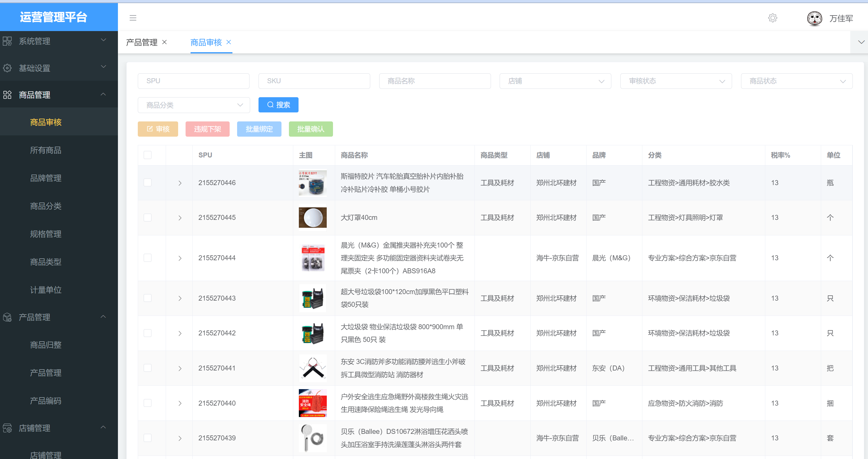Check the row for SPU 2155270443
The height and width of the screenshot is (459, 868).
(148, 298)
